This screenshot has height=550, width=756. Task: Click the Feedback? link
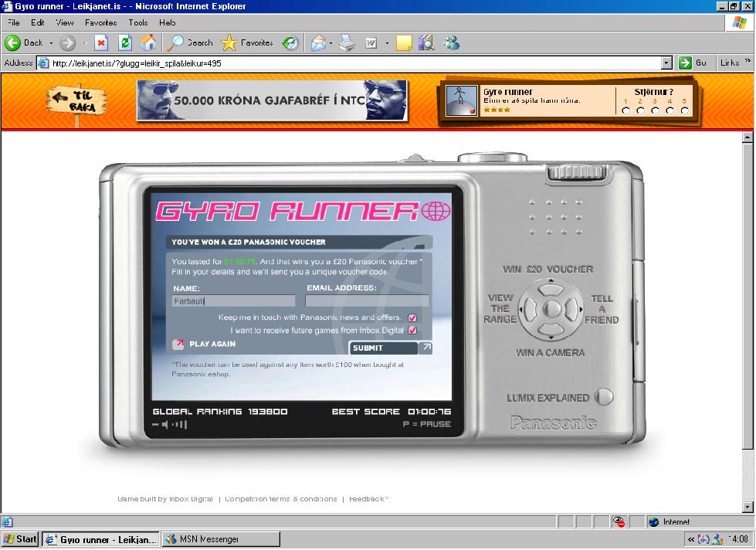point(368,499)
